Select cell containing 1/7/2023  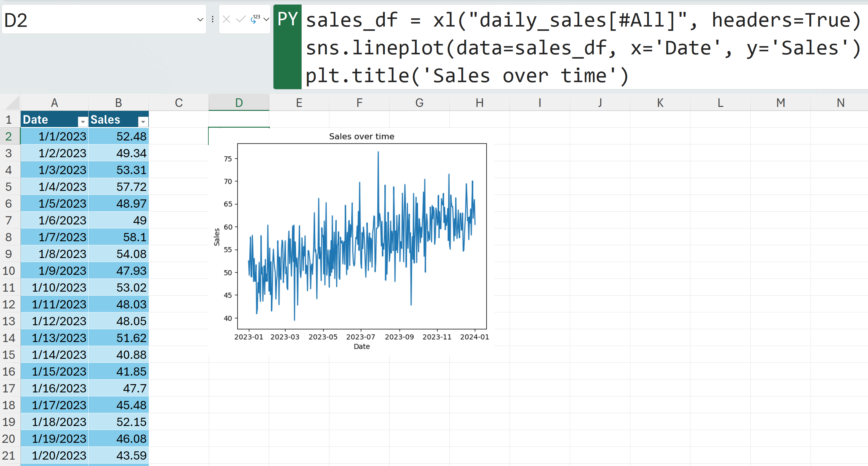tap(55, 237)
